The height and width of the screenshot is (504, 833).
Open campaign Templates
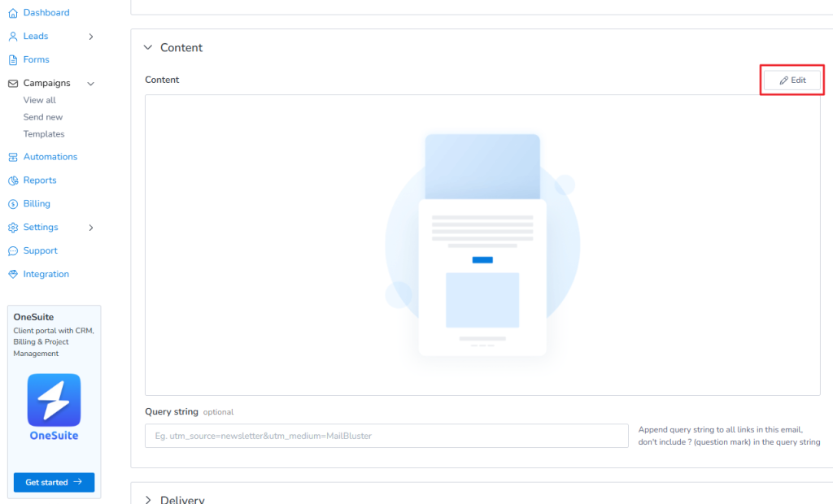click(x=44, y=134)
